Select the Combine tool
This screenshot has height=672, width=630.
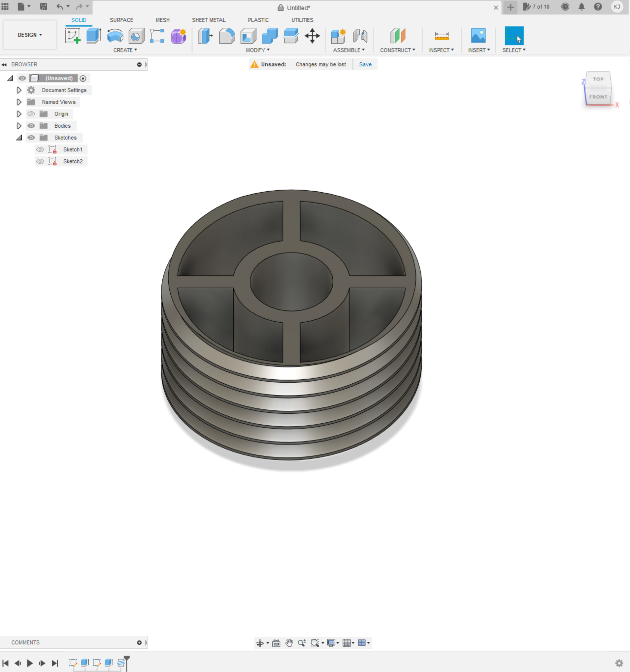pos(270,36)
